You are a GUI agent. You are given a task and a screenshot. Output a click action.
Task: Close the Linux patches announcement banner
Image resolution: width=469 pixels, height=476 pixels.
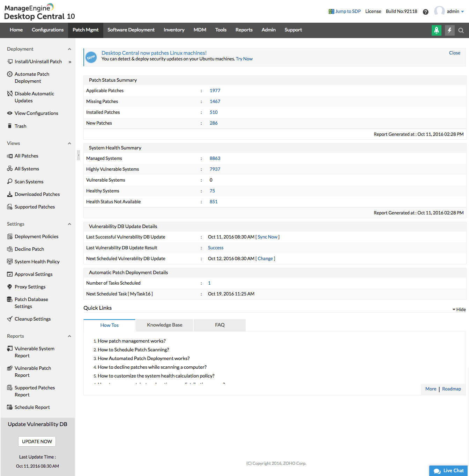(x=455, y=53)
